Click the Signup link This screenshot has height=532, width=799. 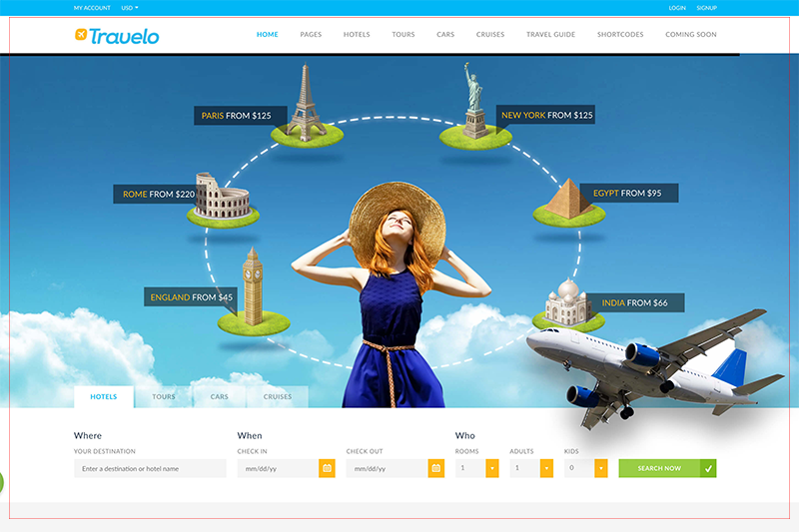(x=706, y=8)
